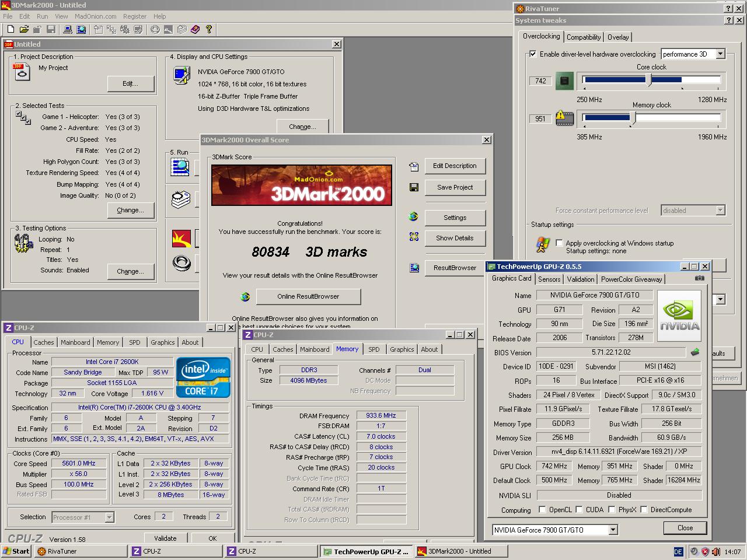Toggle Enable driver-level hardware overclocking checkbox
The width and height of the screenshot is (747, 560).
533,54
